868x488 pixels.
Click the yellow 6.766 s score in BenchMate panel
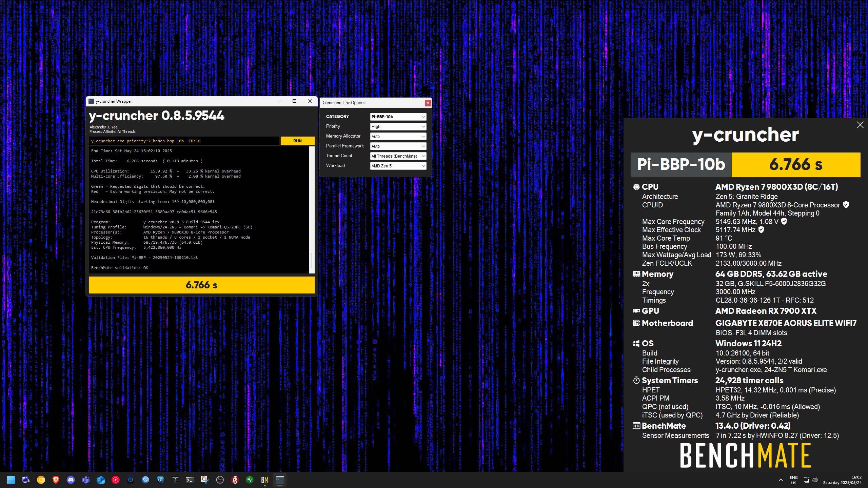796,165
